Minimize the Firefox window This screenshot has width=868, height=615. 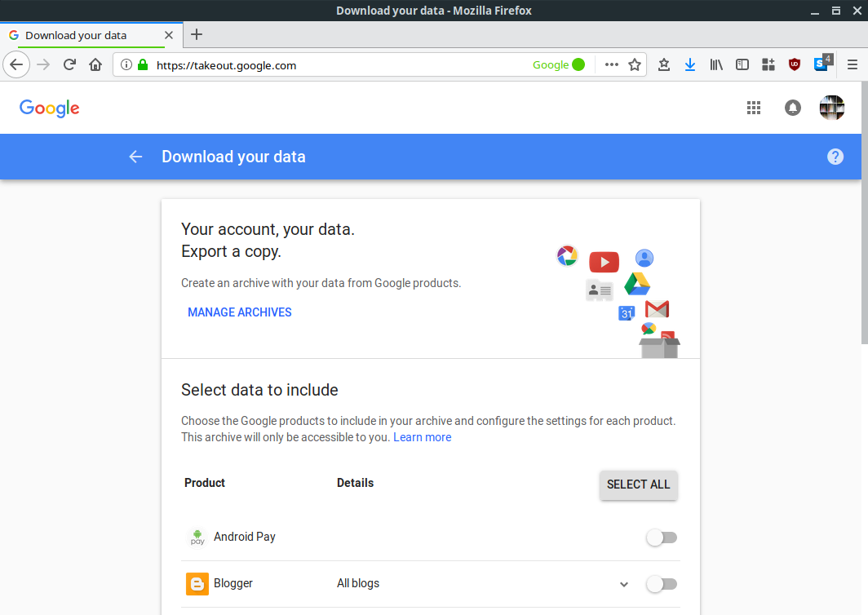815,11
